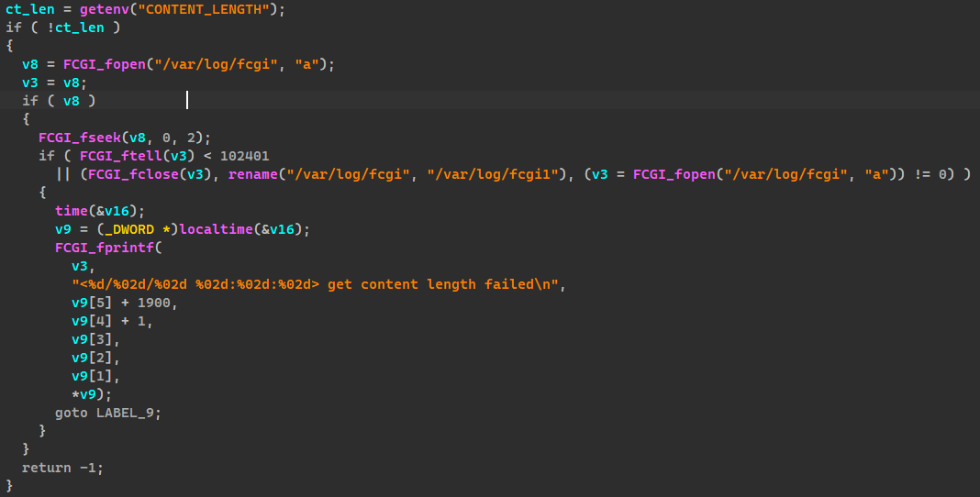The image size is (980, 497).
Task: Click the *v9 dereference argument
Action: point(85,394)
